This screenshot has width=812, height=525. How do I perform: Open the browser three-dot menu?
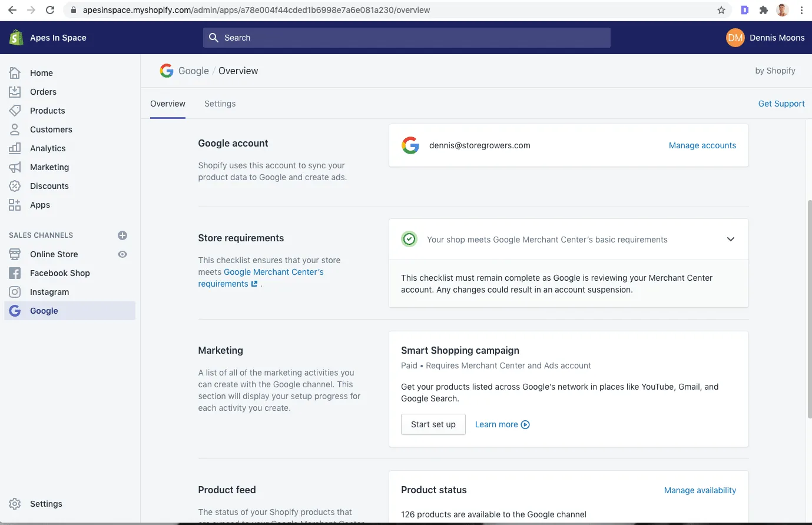pyautogui.click(x=803, y=10)
